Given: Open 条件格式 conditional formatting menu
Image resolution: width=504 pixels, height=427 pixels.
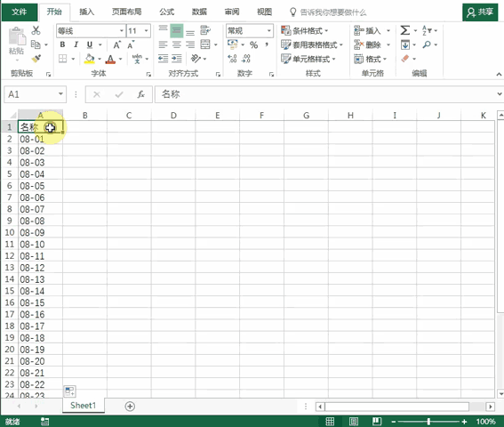Looking at the screenshot, I should click(x=304, y=30).
